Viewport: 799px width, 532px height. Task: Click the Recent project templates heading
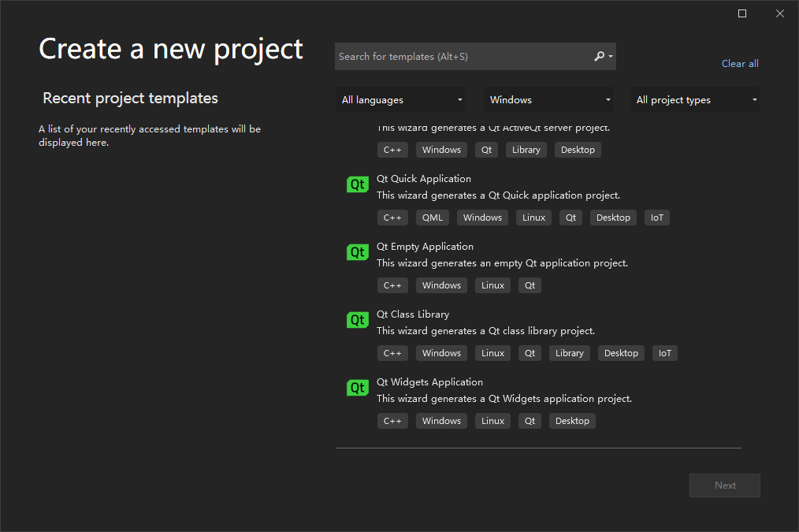tap(131, 98)
